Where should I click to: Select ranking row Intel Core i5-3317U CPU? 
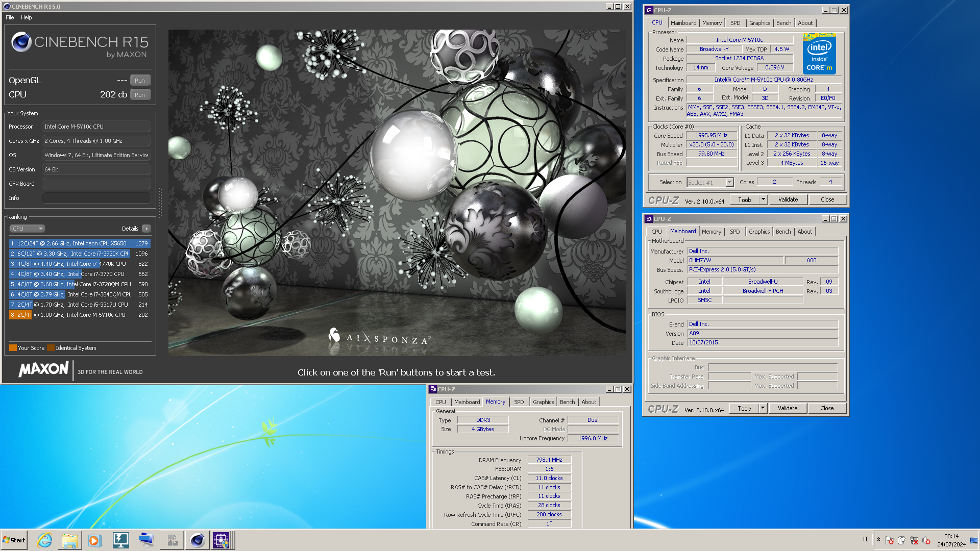pyautogui.click(x=80, y=305)
